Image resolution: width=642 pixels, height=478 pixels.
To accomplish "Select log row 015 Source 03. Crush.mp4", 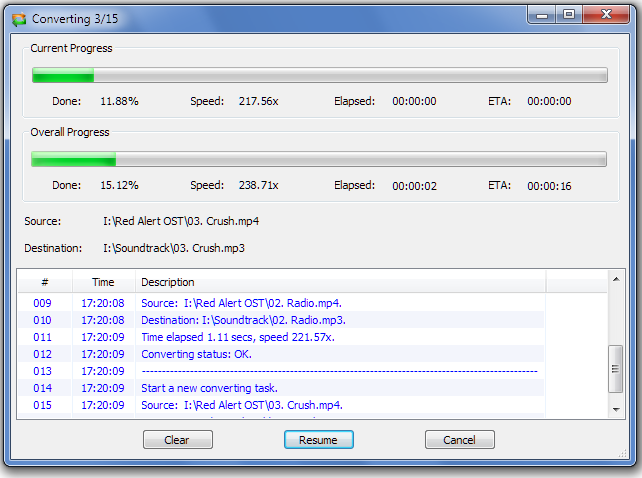I will 281,405.
